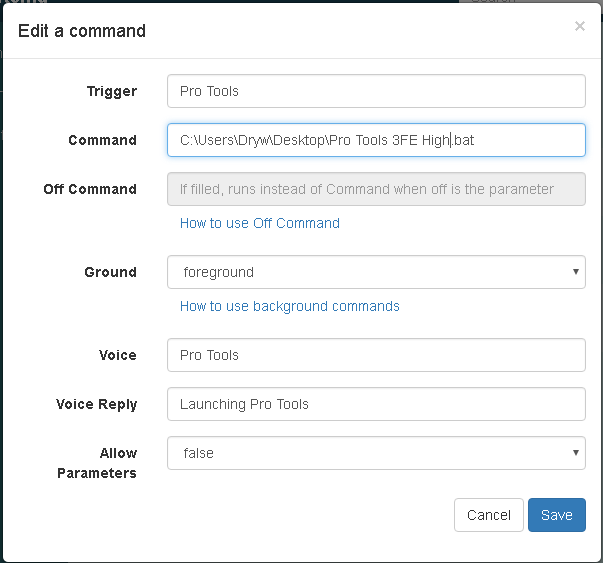Click the Voice label

pos(118,355)
